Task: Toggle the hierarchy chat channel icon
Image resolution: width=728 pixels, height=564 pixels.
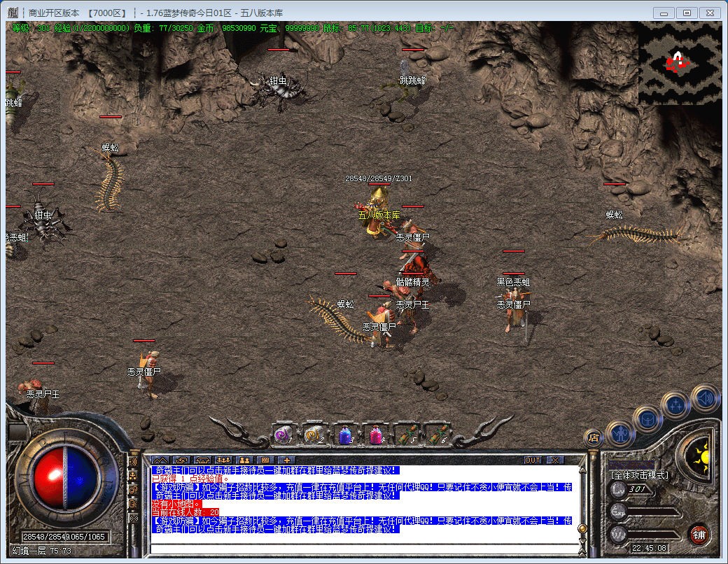Action: 134,475
